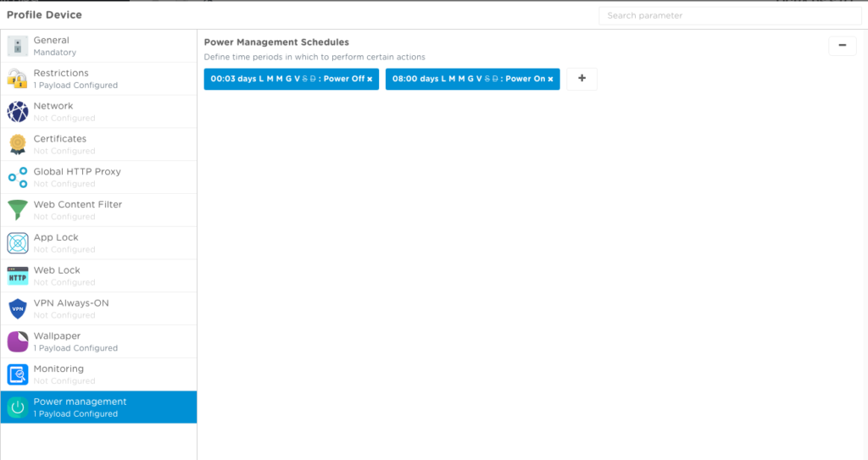868x460 pixels.
Task: Click the Monitoring icon
Action: 18,374
